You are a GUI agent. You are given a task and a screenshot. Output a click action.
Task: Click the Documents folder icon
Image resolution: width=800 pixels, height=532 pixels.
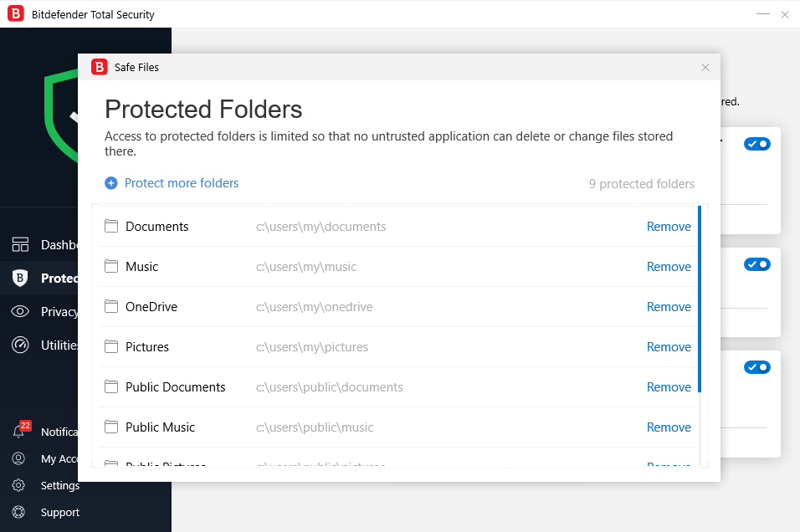111,226
